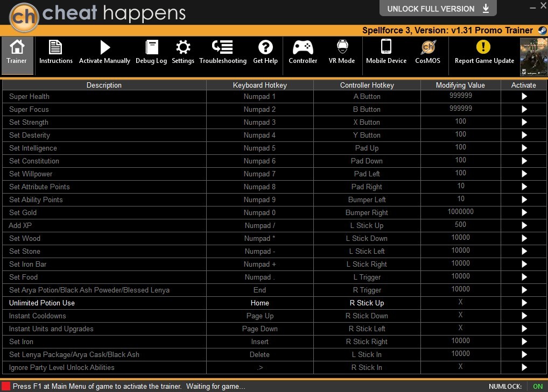
Task: Open the Mobile Device phone icon
Action: [x=386, y=46]
